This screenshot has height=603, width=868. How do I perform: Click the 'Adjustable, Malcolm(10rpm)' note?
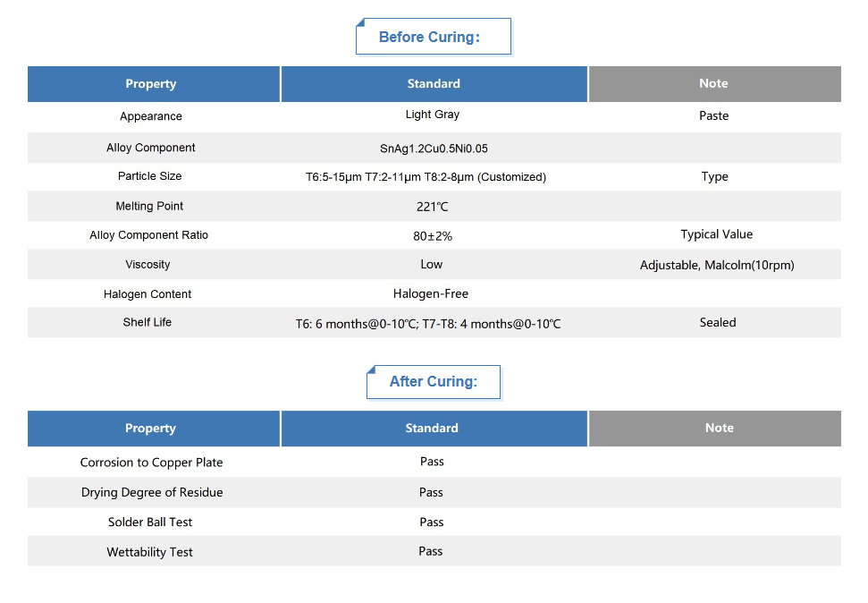717,265
